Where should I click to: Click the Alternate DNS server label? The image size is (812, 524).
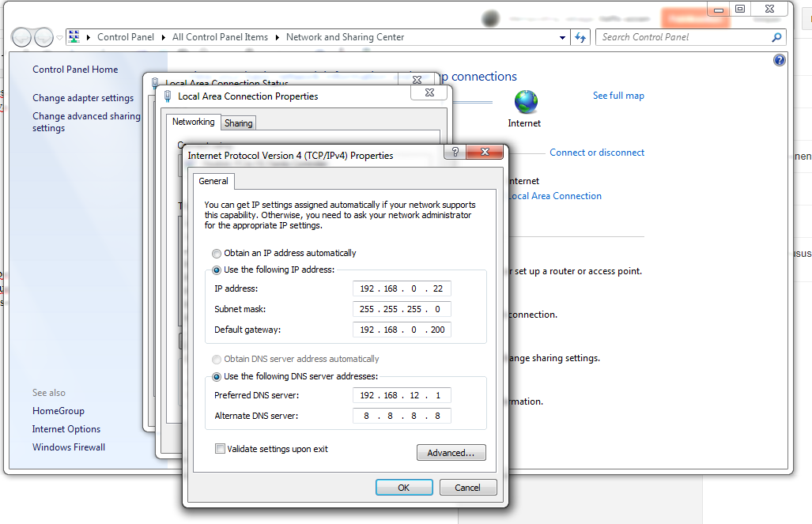pyautogui.click(x=256, y=416)
